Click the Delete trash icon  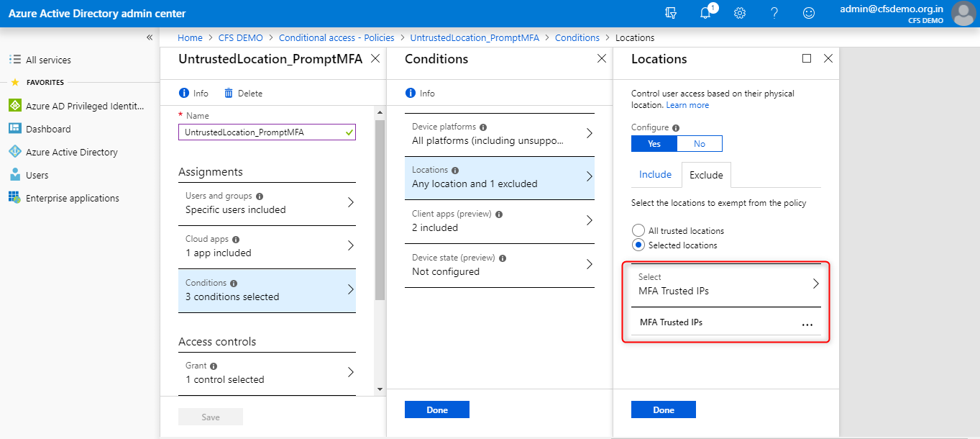click(x=229, y=93)
